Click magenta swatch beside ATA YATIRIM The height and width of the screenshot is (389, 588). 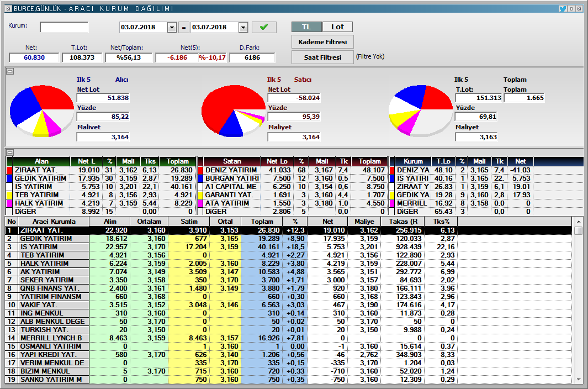(x=200, y=203)
